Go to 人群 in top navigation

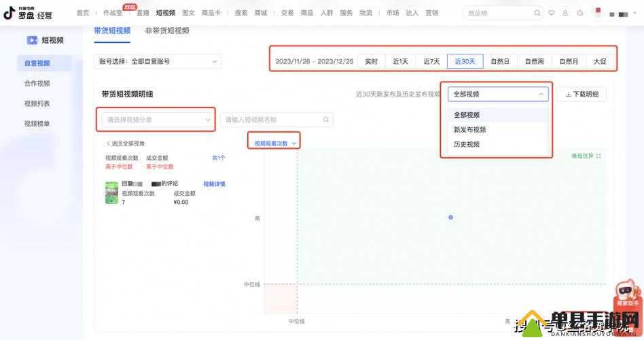coord(327,13)
